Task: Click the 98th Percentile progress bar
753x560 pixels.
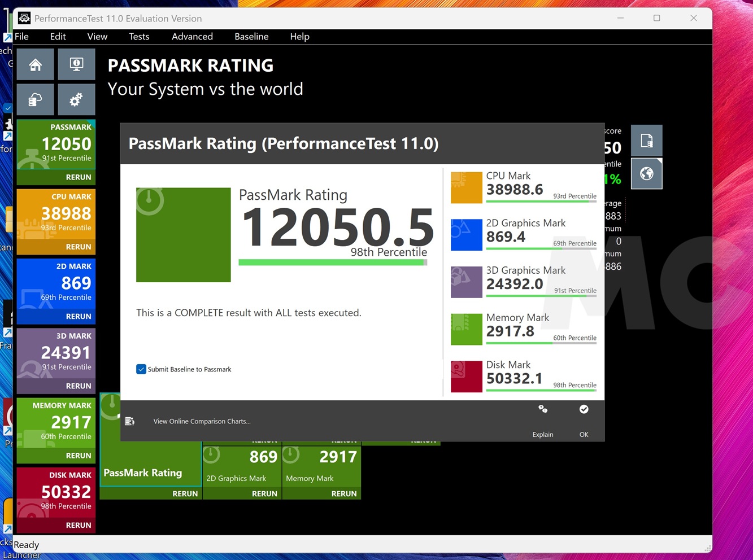Action: pyautogui.click(x=333, y=261)
